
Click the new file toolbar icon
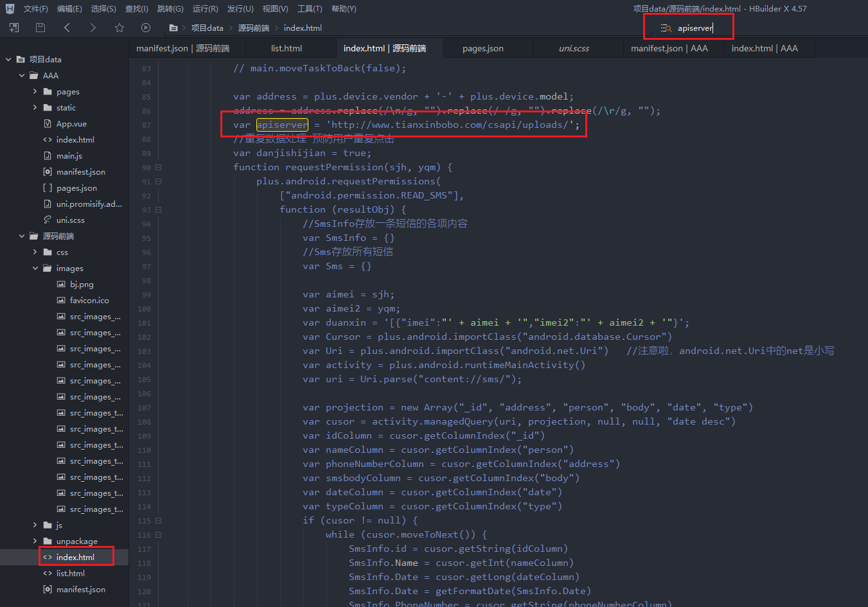tap(14, 28)
